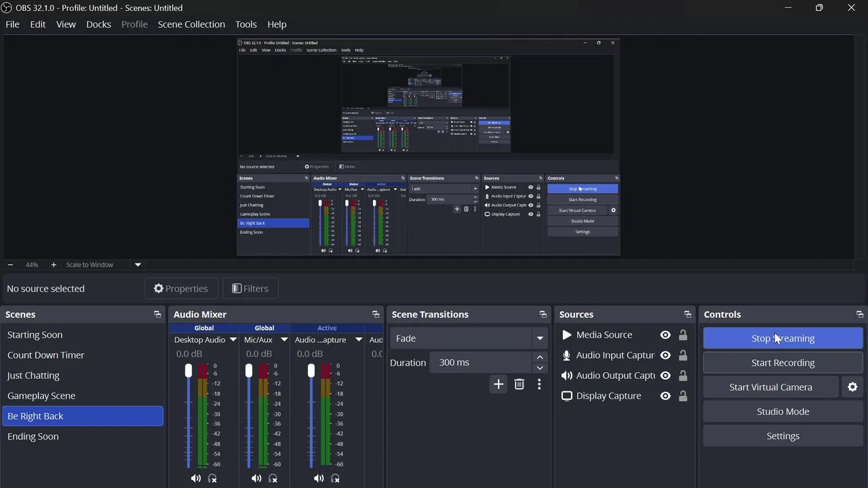868x488 pixels.
Task: Select the Count Down Timer scene
Action: pyautogui.click(x=83, y=355)
